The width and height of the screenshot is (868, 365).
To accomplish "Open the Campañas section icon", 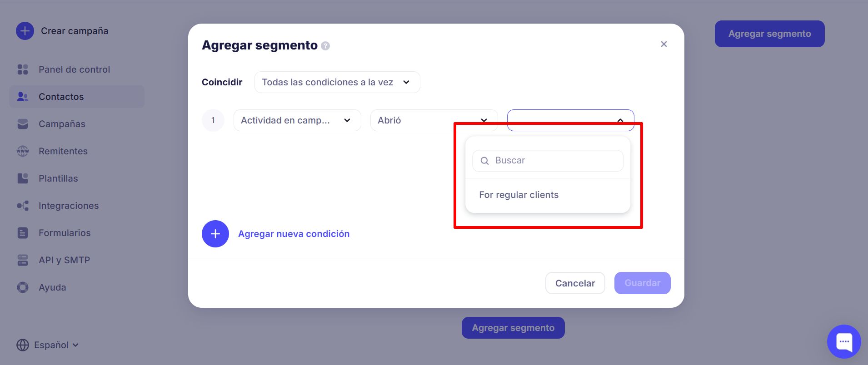I will (x=22, y=123).
